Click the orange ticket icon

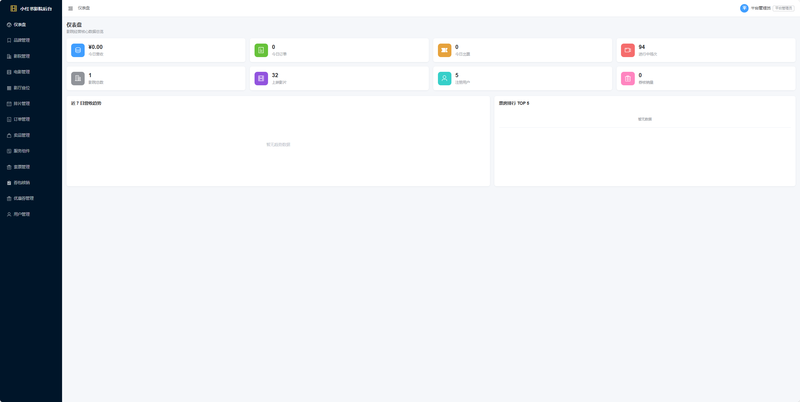(444, 50)
